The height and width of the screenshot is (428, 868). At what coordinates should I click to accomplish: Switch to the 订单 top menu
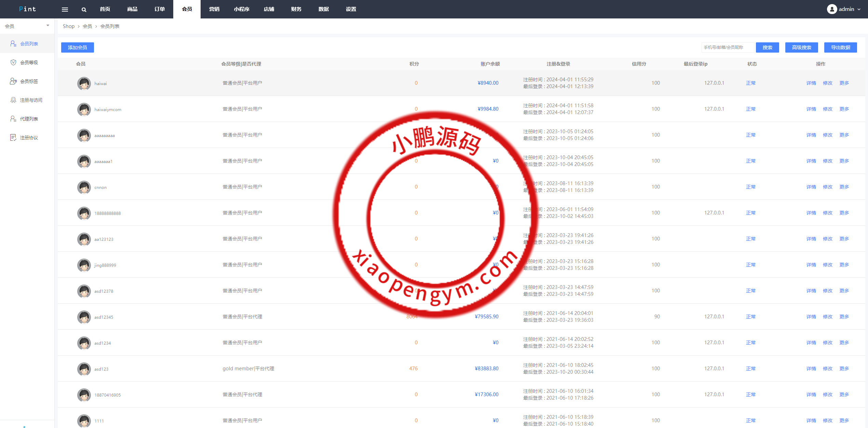160,9
